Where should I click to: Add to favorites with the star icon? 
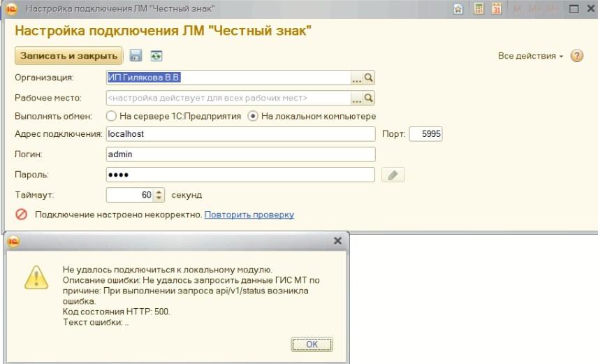click(x=458, y=9)
